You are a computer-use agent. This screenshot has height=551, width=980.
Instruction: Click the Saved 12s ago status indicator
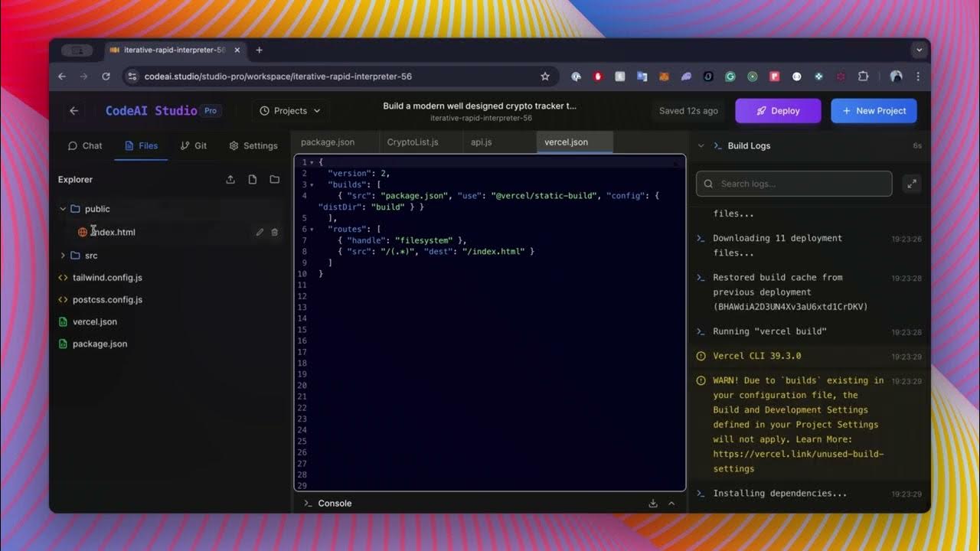(687, 110)
